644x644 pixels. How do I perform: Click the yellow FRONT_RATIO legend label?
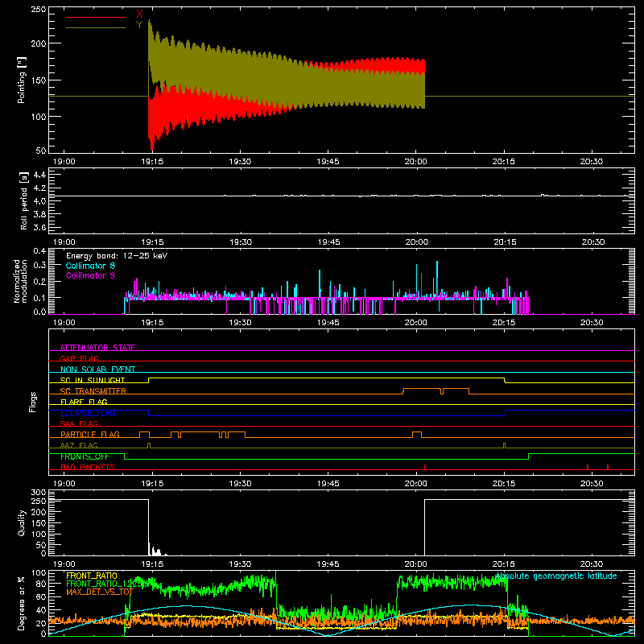click(92, 576)
